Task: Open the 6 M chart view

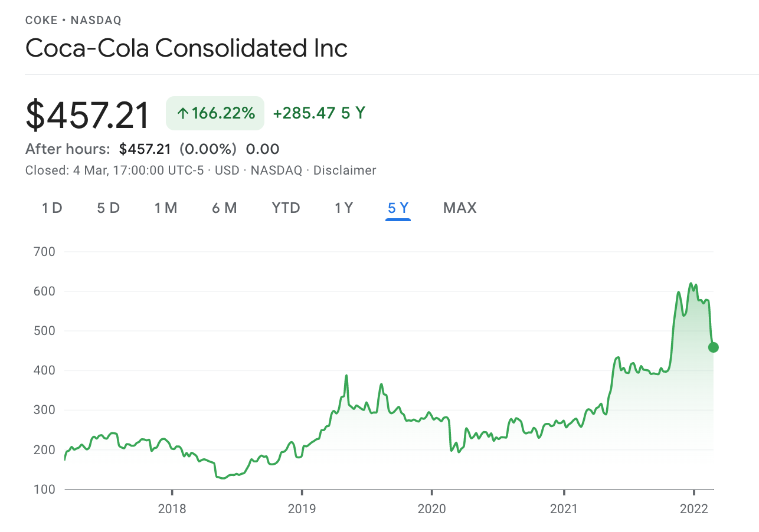Action: click(x=224, y=208)
